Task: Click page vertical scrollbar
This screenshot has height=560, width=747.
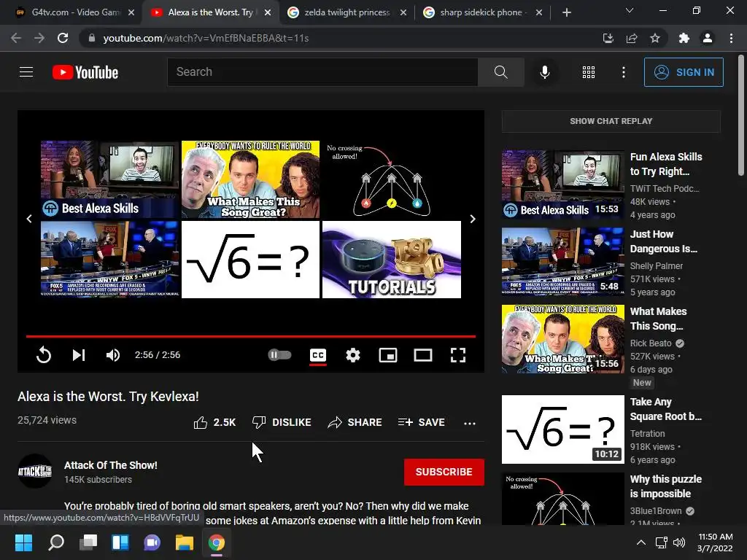Action: pos(741,116)
